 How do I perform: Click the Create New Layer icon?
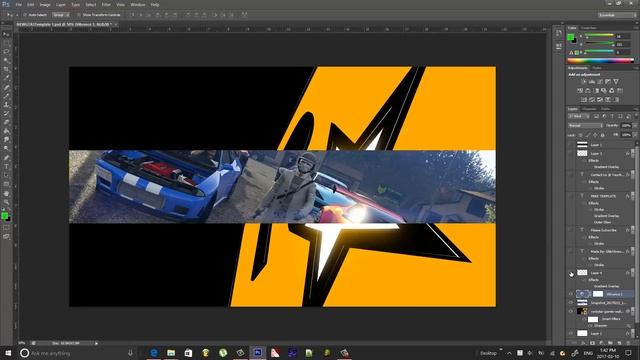click(x=619, y=343)
